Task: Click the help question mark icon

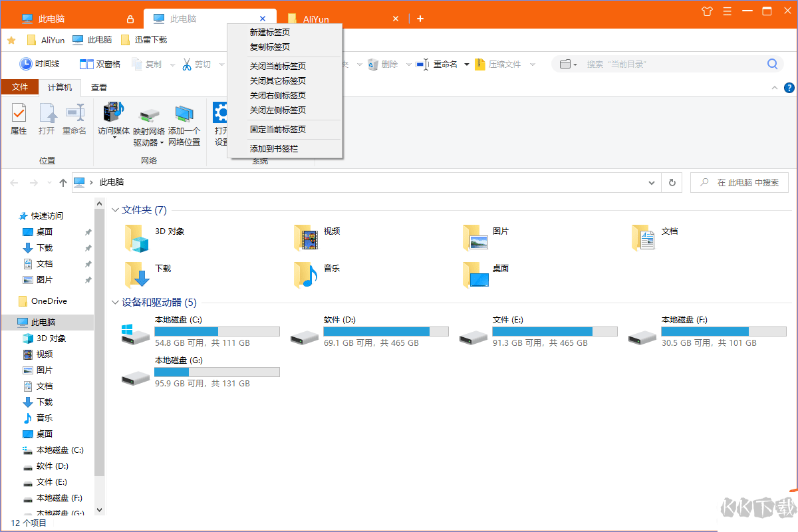Action: (789, 88)
